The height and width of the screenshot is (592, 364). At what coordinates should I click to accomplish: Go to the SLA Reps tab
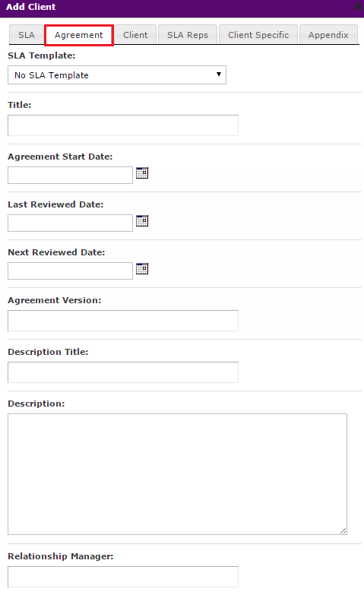pos(188,35)
